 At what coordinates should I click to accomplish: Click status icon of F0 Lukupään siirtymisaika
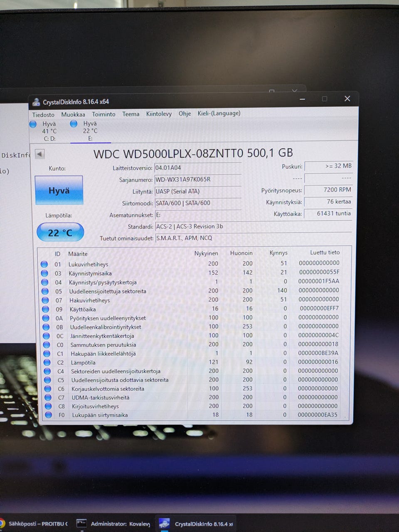pyautogui.click(x=49, y=415)
